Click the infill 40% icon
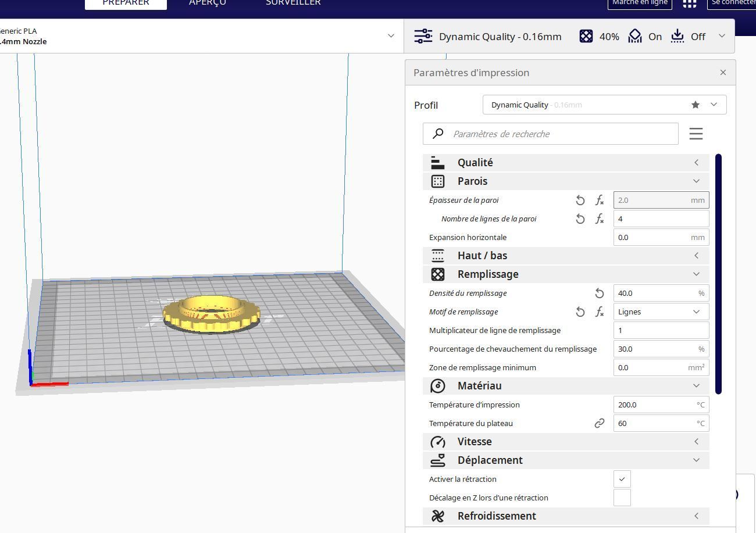The image size is (756, 533). coord(586,36)
